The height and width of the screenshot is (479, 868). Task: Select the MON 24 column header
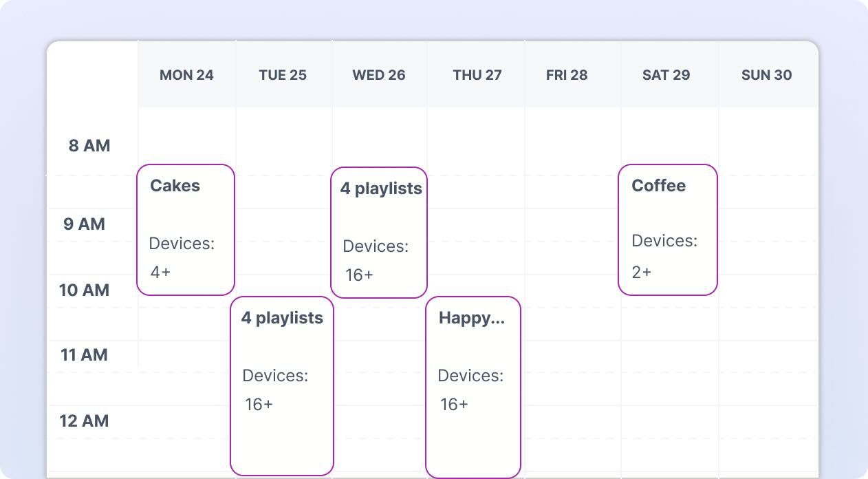point(186,75)
